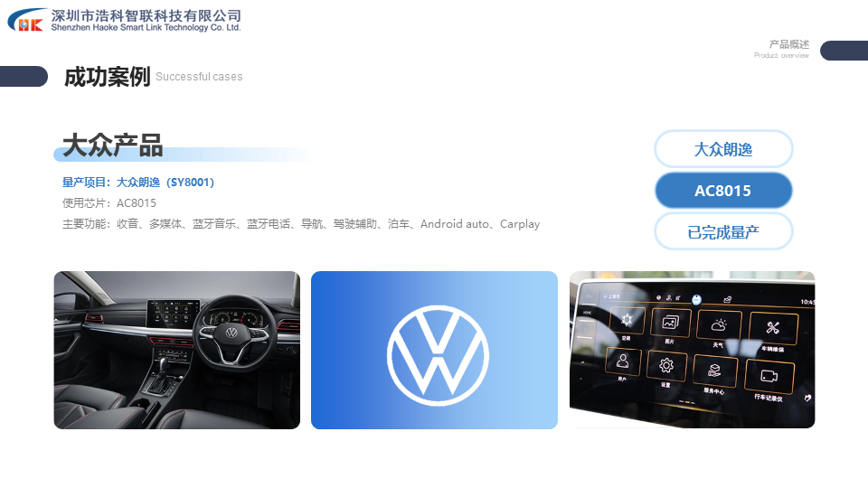Click the dark pill shape at top right

[x=844, y=51]
